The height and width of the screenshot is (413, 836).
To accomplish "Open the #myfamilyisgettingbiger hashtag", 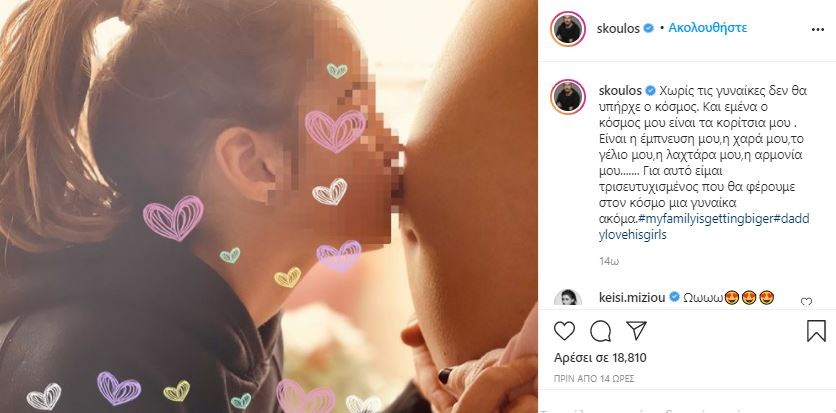I will 705,220.
